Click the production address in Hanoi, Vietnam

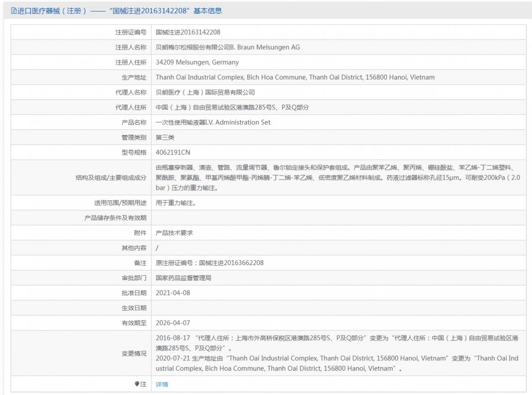point(295,77)
